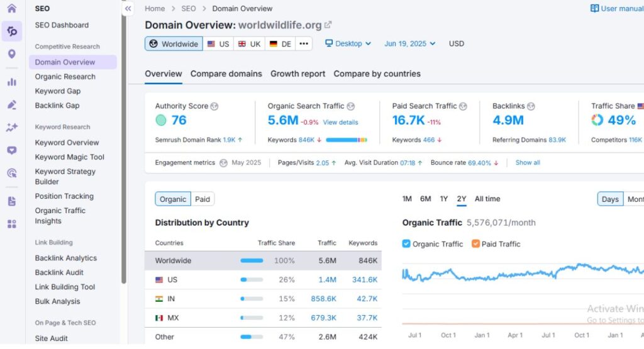The width and height of the screenshot is (644, 349).
Task: Click Backlinks info icon
Action: pos(531,106)
